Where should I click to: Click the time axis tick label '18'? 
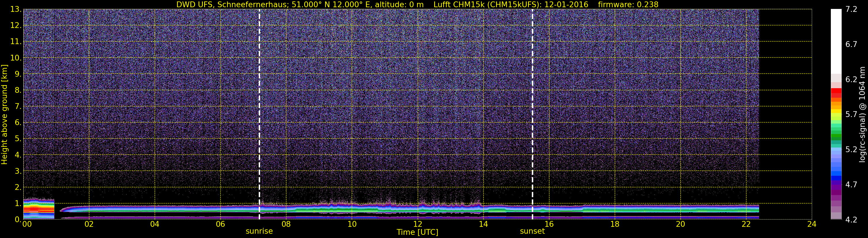coord(614,224)
